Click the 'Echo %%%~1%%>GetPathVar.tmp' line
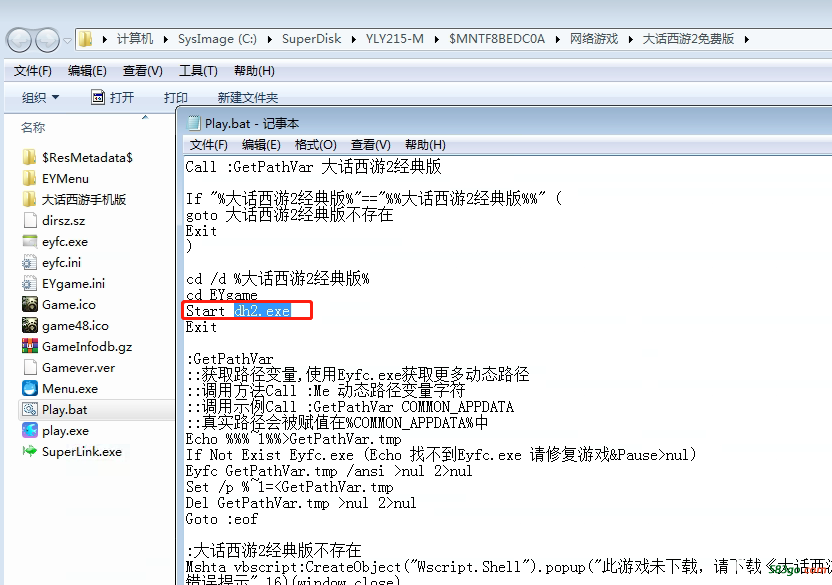 (x=293, y=439)
